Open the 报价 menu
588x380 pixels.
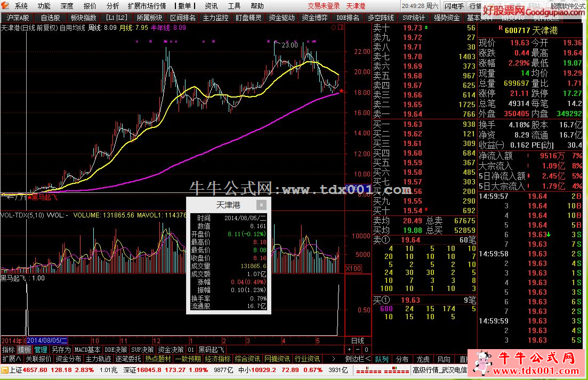[x=90, y=6]
